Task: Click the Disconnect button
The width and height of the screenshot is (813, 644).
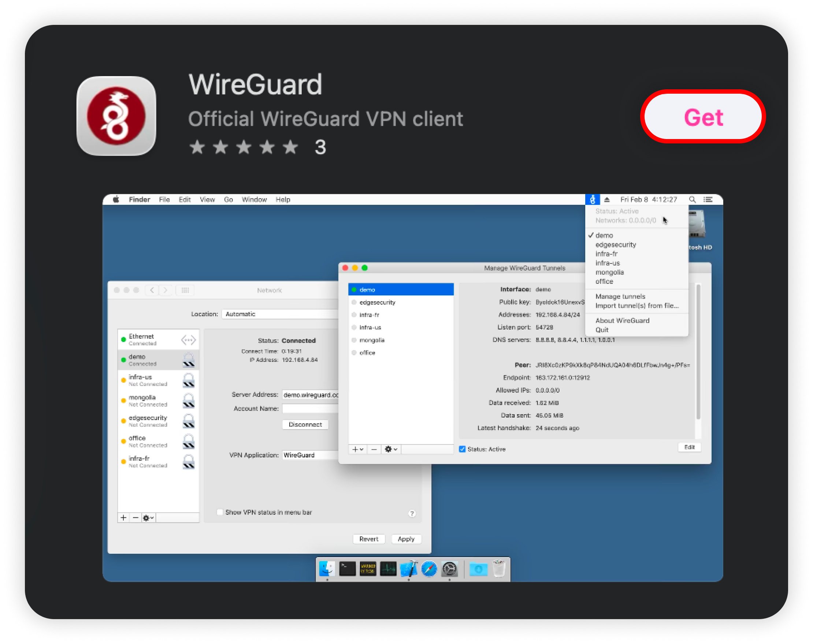Action: tap(305, 424)
